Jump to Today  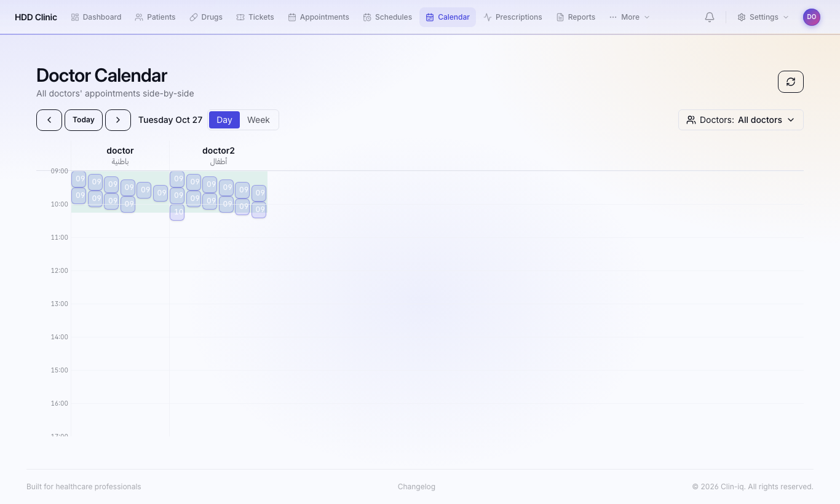point(84,120)
